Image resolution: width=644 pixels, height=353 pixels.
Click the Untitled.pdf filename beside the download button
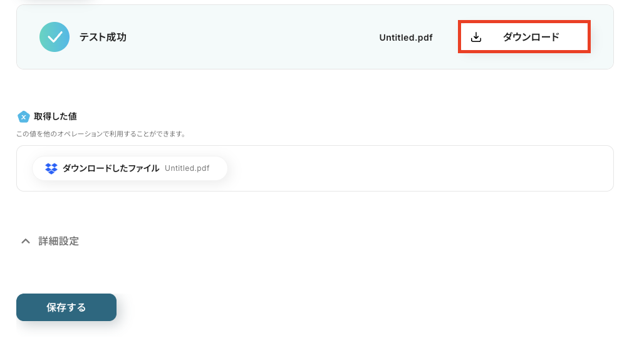point(406,38)
